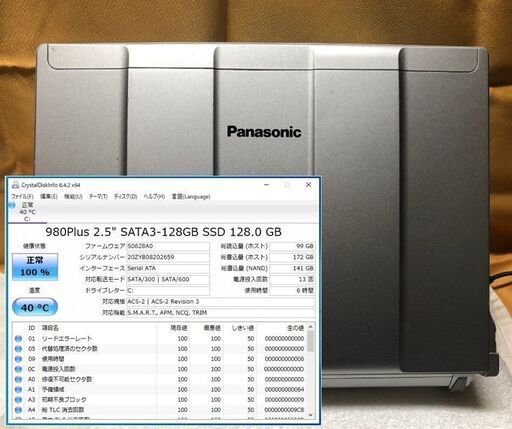Click the transfer mode field SATA/300 | SATA/600
512x429 pixels.
tap(168, 279)
